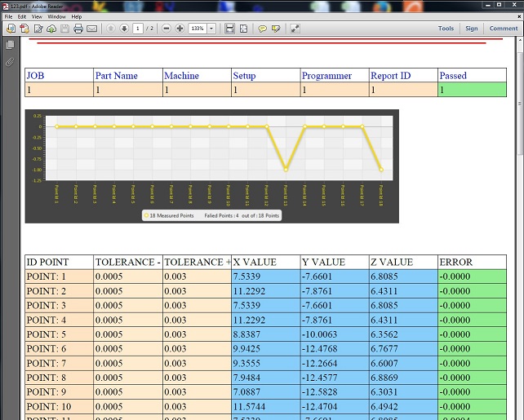Click Z value '6.3031' cell
The image size is (524, 420).
point(403,392)
